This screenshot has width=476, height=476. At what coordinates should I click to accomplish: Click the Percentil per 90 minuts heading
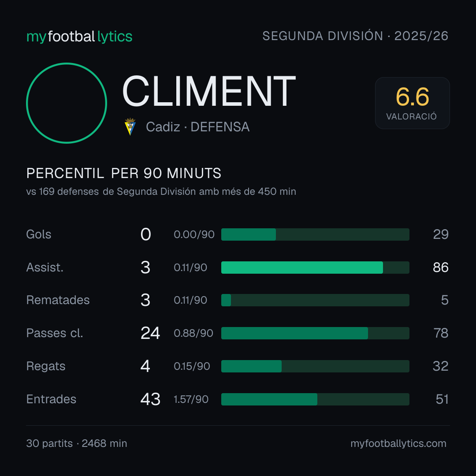click(124, 173)
